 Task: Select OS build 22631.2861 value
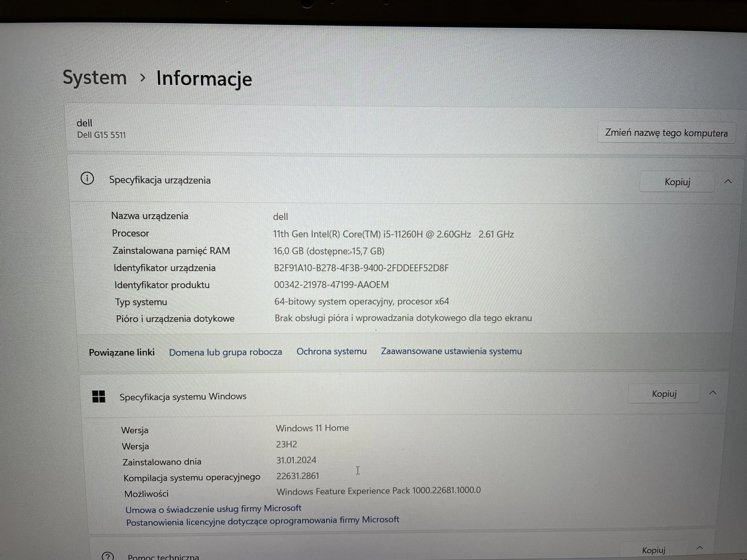(298, 476)
